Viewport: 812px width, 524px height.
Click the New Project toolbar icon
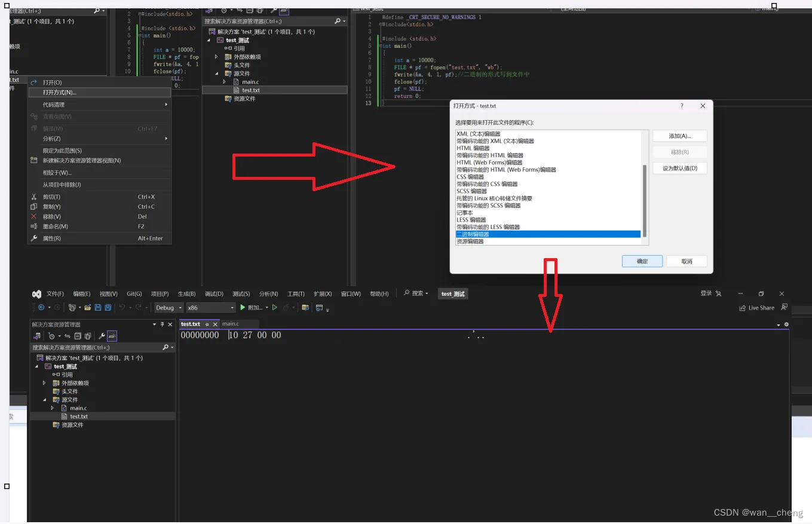[72, 308]
